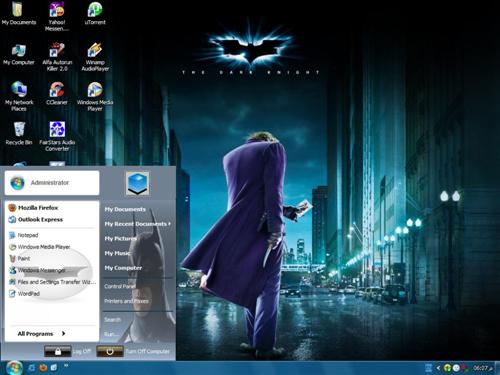Click the Administrator user name tile
The height and width of the screenshot is (375, 500).
pos(52,183)
